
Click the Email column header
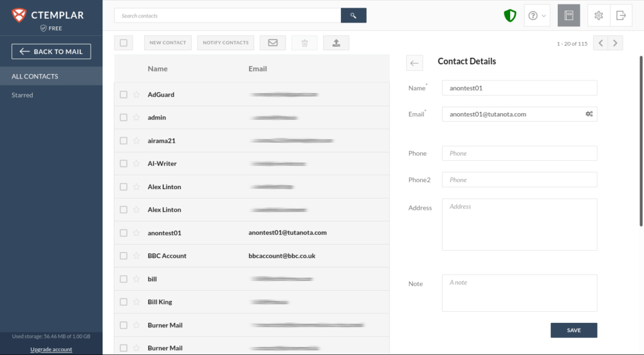[x=257, y=68]
